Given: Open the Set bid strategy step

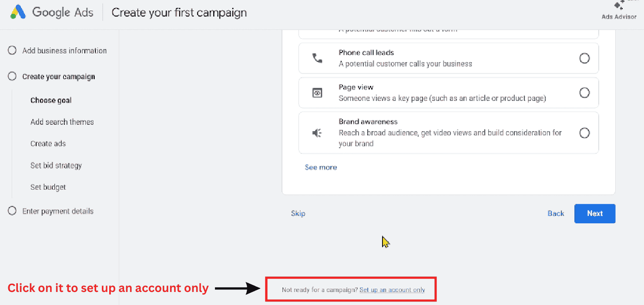Looking at the screenshot, I should tap(56, 165).
